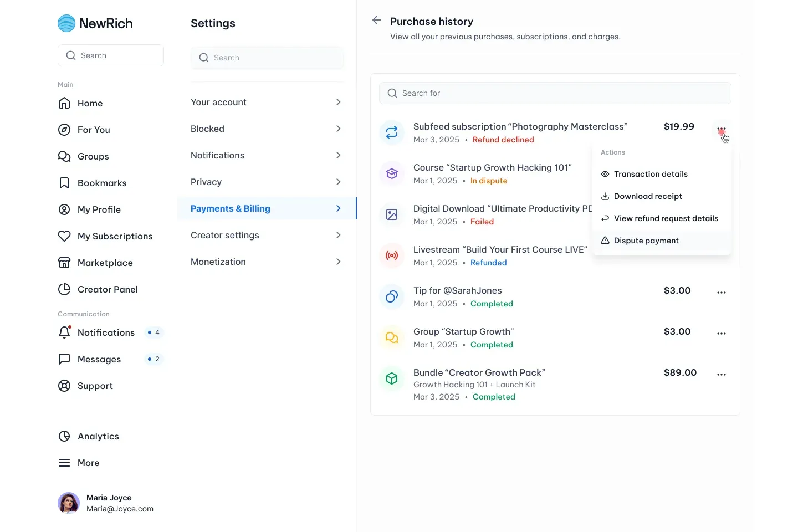Open For You compass icon
The height and width of the screenshot is (532, 798).
click(64, 130)
